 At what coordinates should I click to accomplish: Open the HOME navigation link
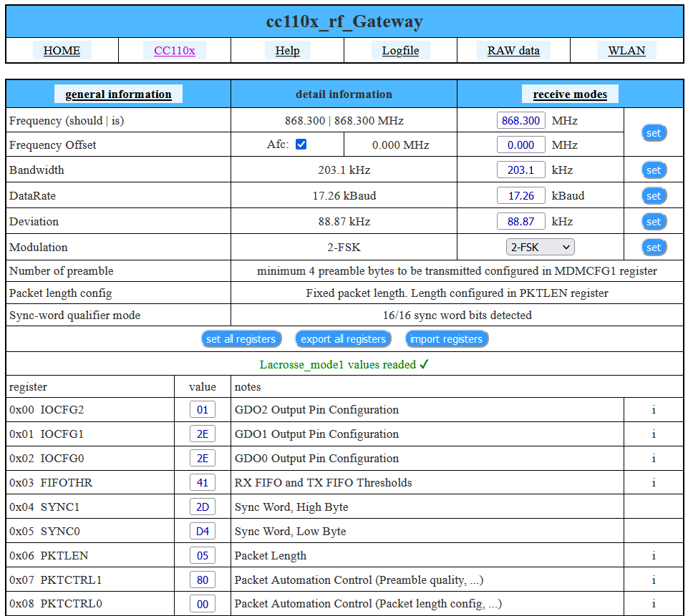[x=62, y=50]
